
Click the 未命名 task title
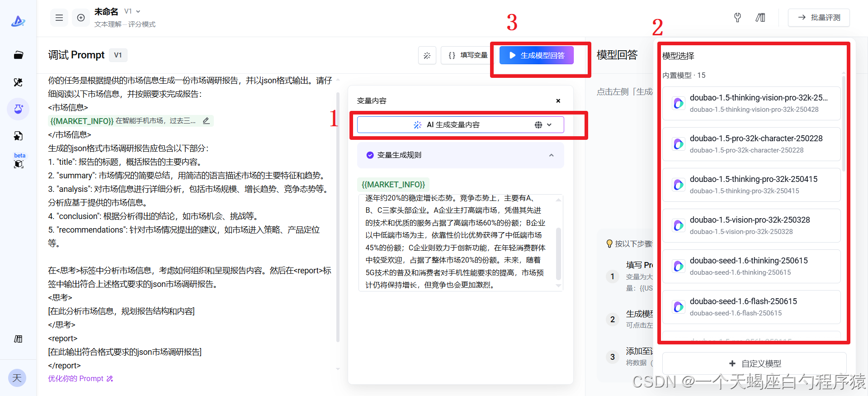coord(106,11)
